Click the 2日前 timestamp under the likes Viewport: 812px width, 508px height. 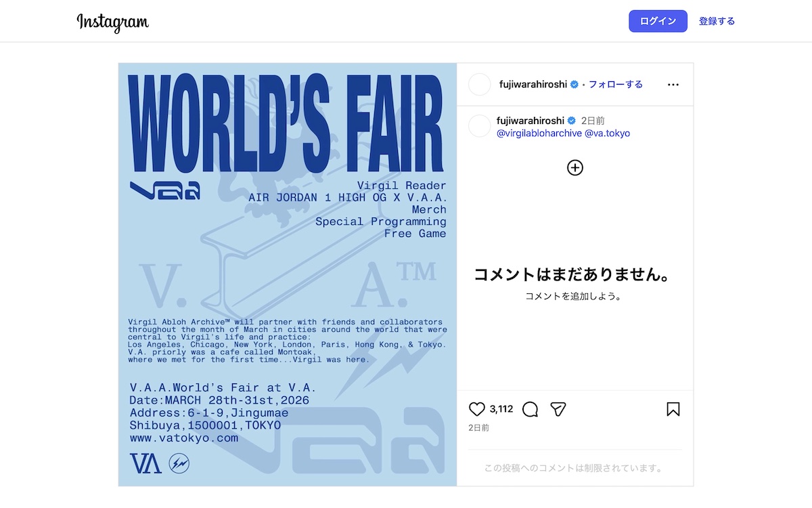coord(478,428)
